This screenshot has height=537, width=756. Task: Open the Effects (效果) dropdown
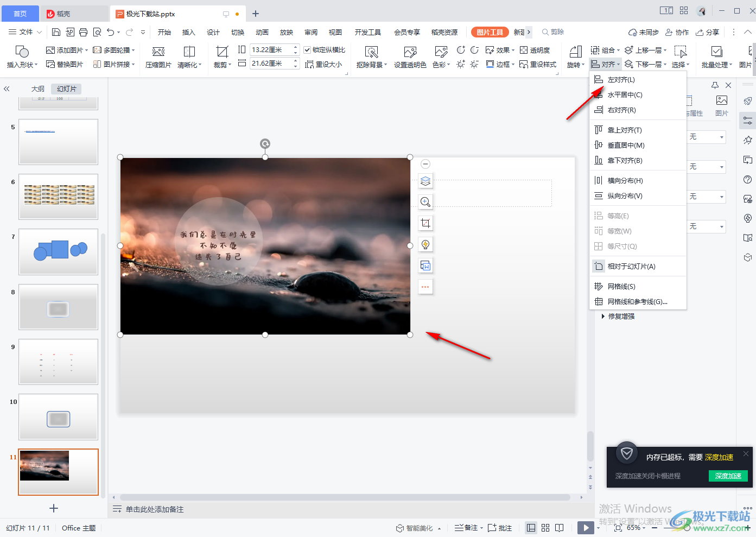point(500,50)
